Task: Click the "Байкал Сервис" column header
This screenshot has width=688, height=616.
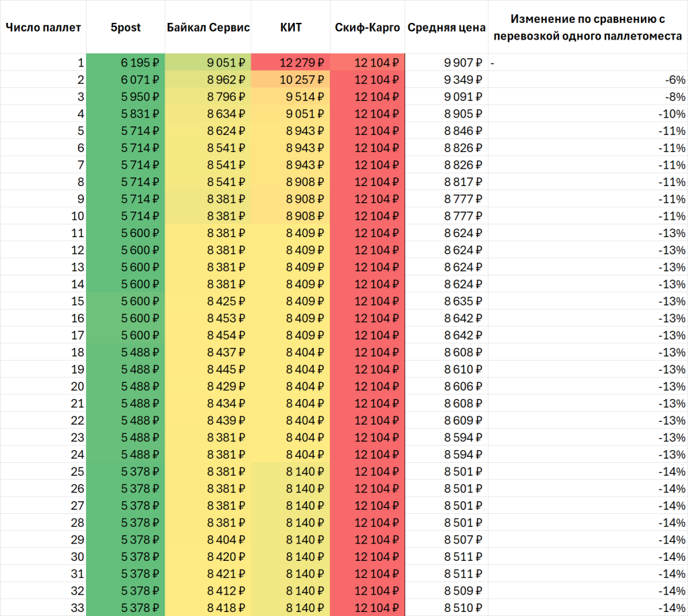Action: pyautogui.click(x=208, y=28)
